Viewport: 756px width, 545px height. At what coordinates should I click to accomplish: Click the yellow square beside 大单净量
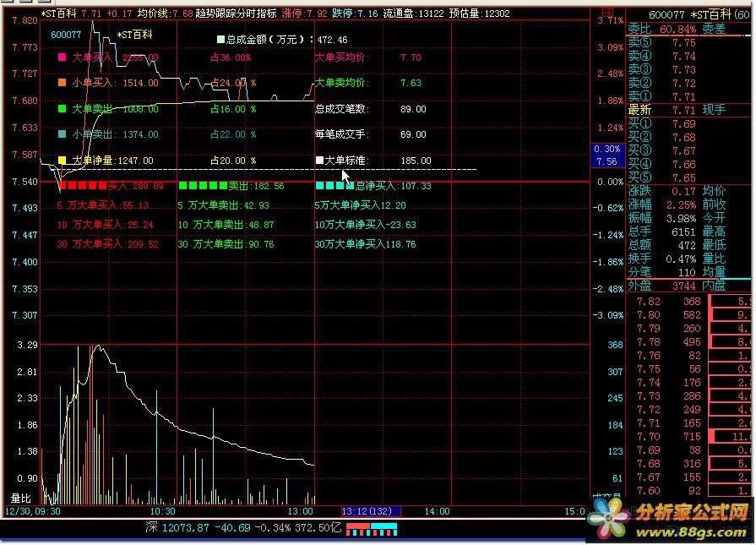pyautogui.click(x=62, y=161)
